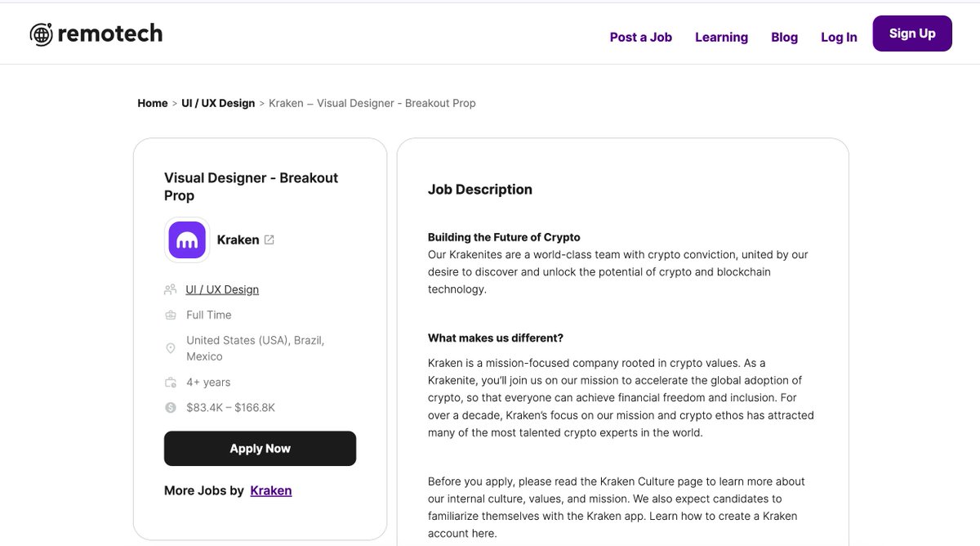
Task: Click the 4+ years text
Action: pos(208,382)
